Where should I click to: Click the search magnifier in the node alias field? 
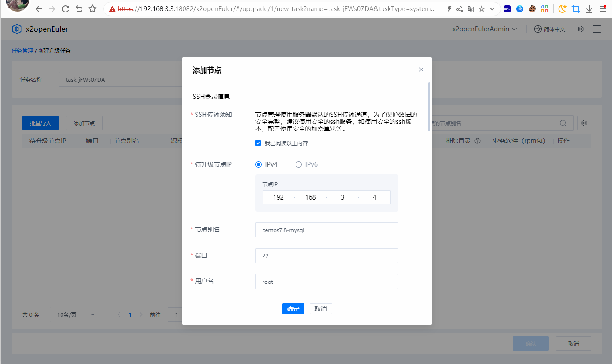pyautogui.click(x=563, y=123)
